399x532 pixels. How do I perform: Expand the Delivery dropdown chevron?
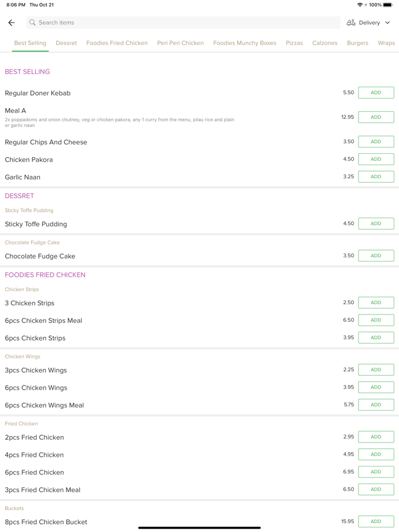coord(388,23)
